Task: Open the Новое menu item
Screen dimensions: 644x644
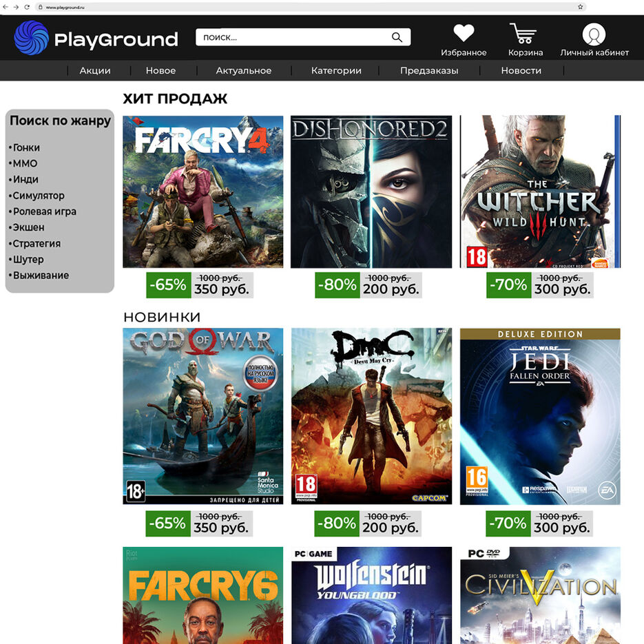Action: (160, 71)
